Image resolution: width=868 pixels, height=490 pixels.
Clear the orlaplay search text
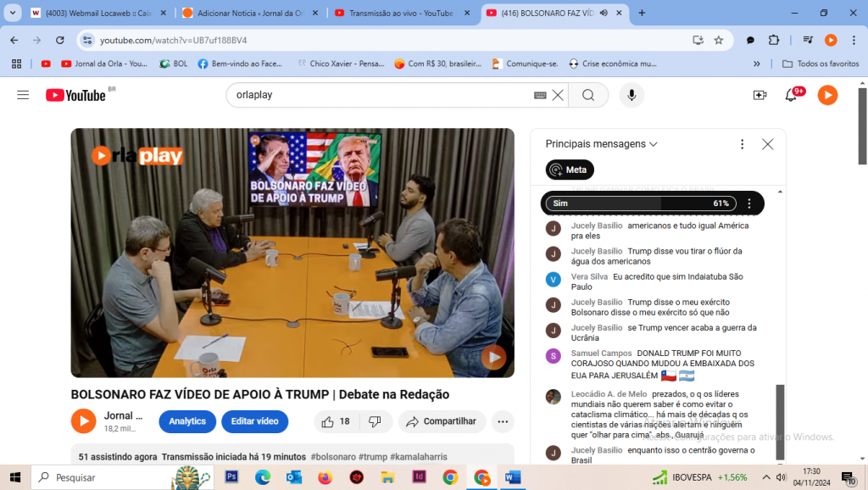[558, 95]
